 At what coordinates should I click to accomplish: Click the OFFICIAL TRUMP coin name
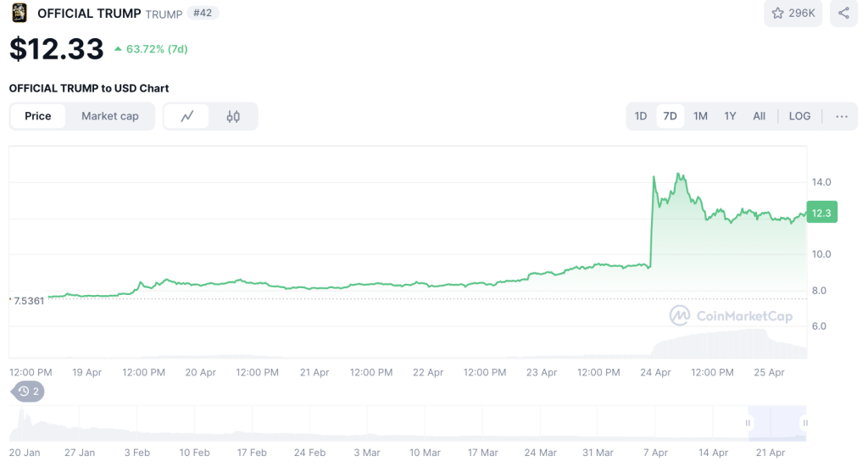tap(89, 14)
